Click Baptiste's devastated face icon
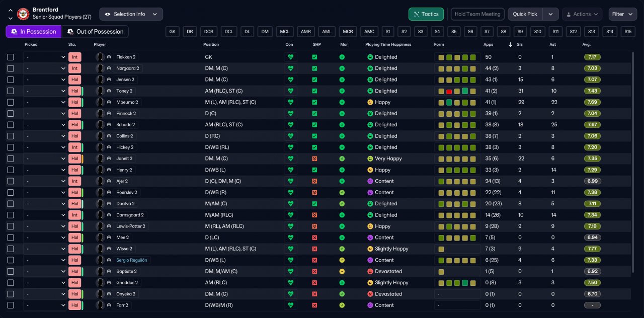This screenshot has height=318, width=644. pyautogui.click(x=370, y=271)
